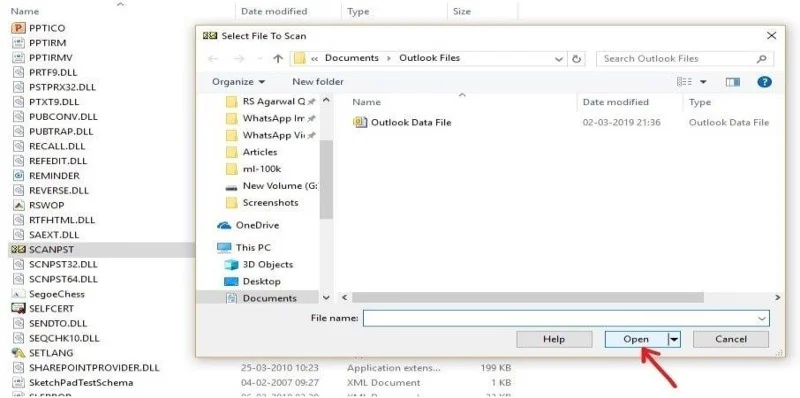Select SketchPadTestSchema file

click(x=72, y=382)
